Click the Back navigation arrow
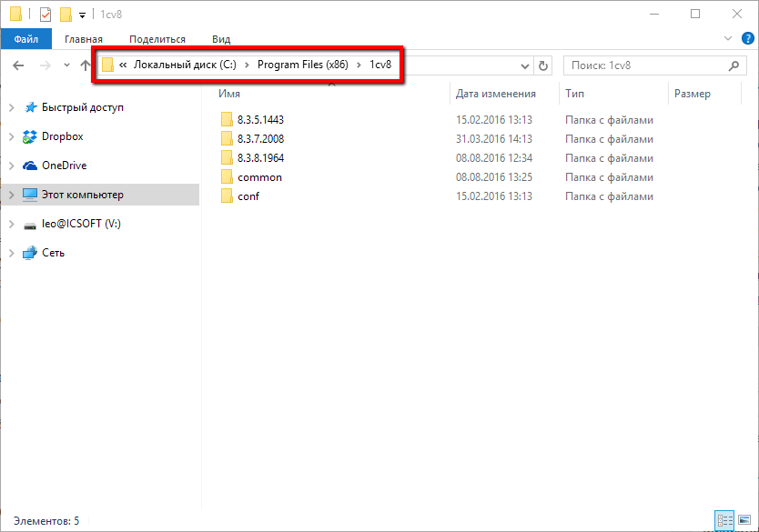This screenshot has width=759, height=532. [18, 65]
